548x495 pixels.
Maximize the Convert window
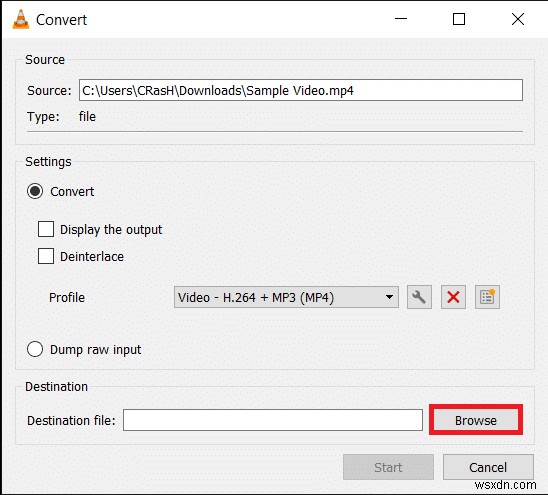[459, 19]
